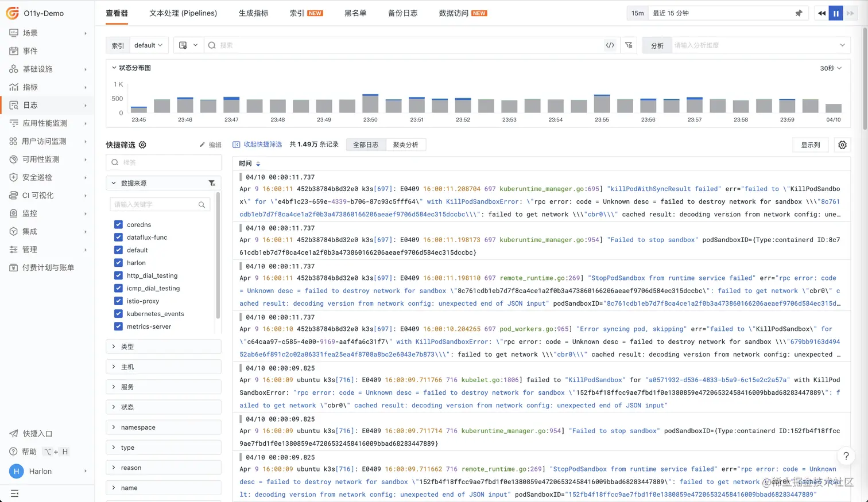The image size is (868, 502).
Task: Expand the namespace filter group
Action: [164, 427]
